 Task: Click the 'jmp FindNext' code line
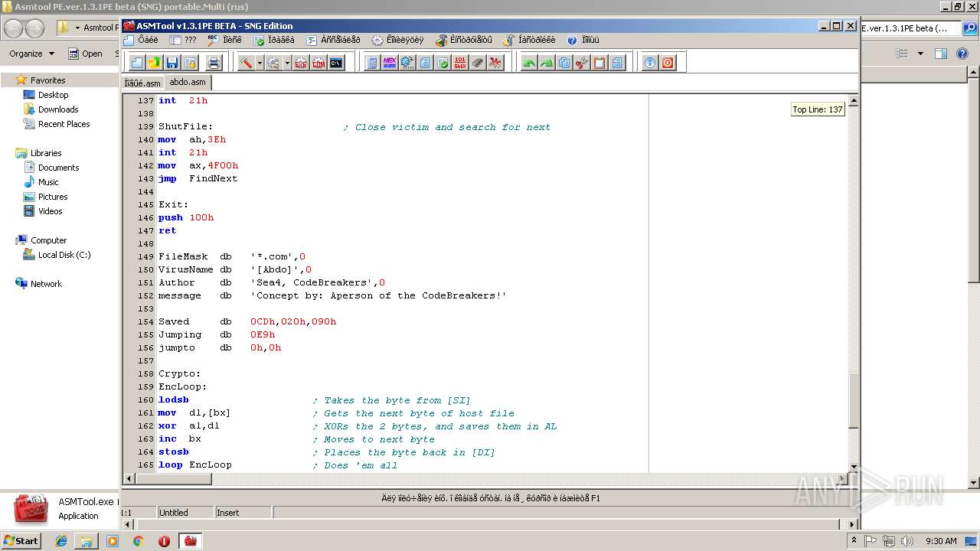coord(198,178)
